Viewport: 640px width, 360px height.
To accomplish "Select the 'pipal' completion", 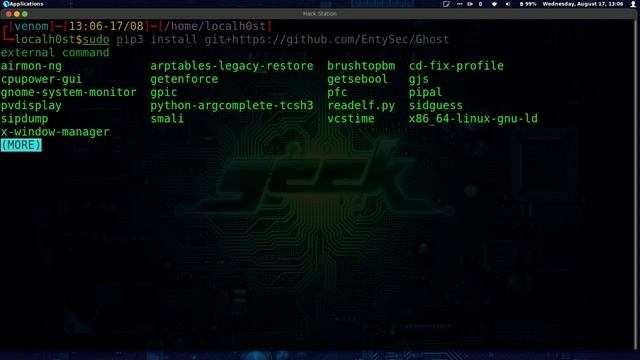I will (x=425, y=93).
